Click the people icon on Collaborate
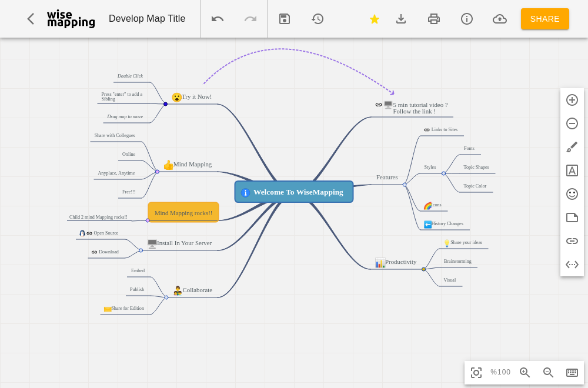The image size is (588, 388). pos(178,290)
